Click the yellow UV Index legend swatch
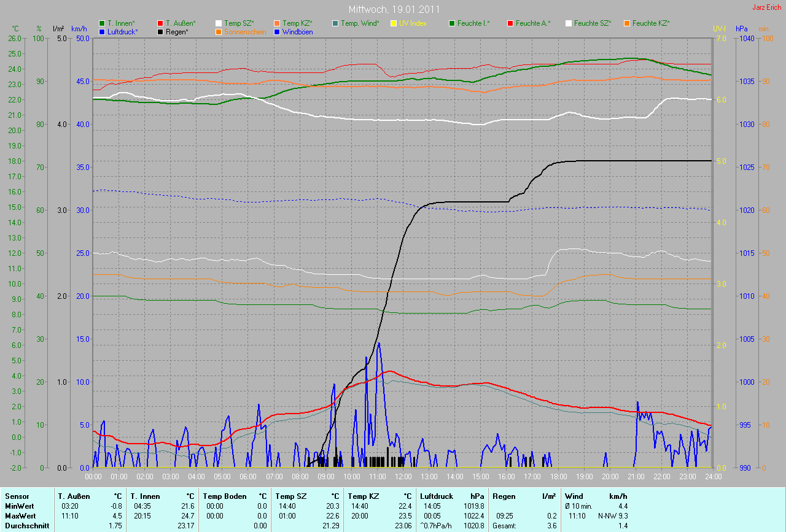 [x=394, y=23]
